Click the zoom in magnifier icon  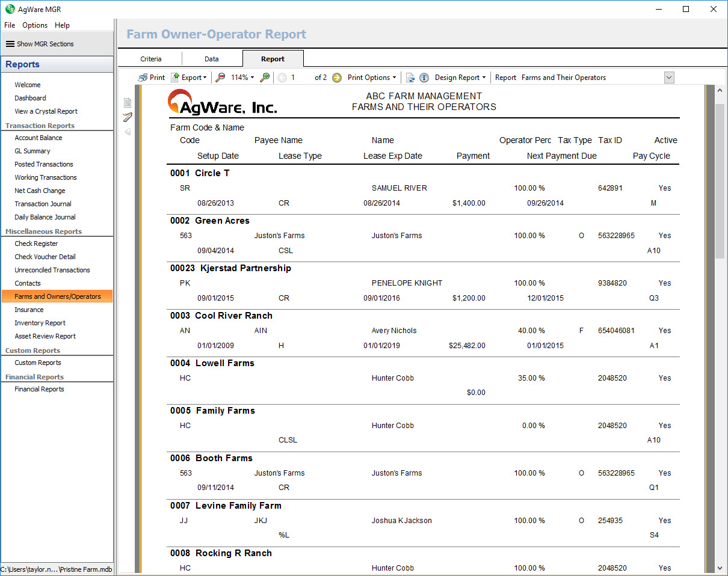point(265,78)
